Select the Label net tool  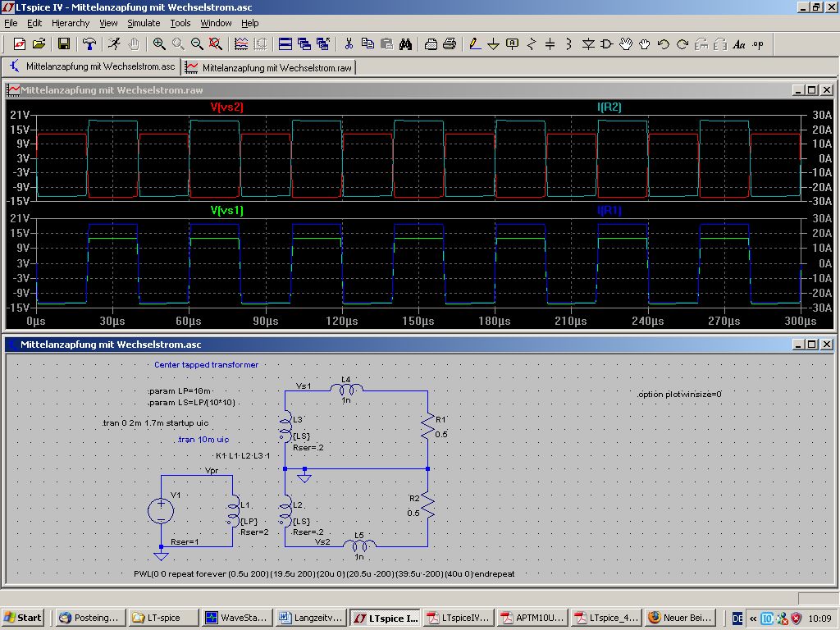pos(512,44)
